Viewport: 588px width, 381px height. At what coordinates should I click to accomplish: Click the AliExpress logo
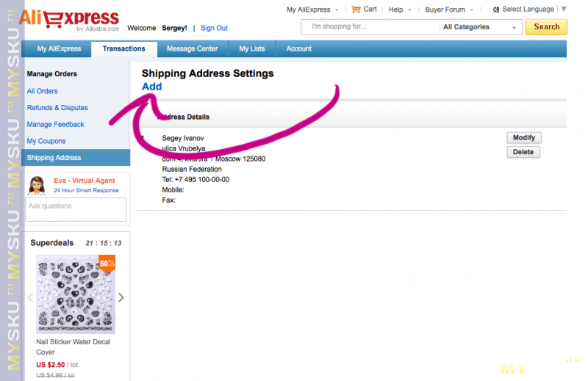[x=68, y=19]
